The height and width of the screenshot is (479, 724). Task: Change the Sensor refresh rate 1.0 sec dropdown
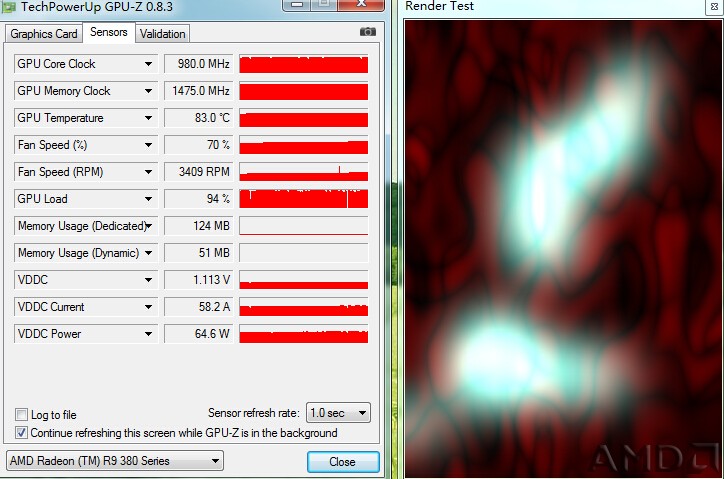(338, 413)
